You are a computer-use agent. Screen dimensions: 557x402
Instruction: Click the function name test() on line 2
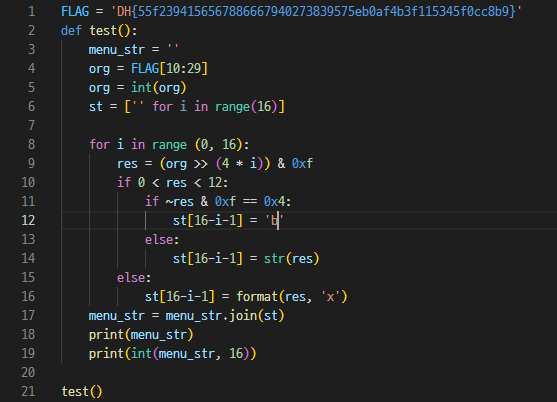[x=110, y=31]
